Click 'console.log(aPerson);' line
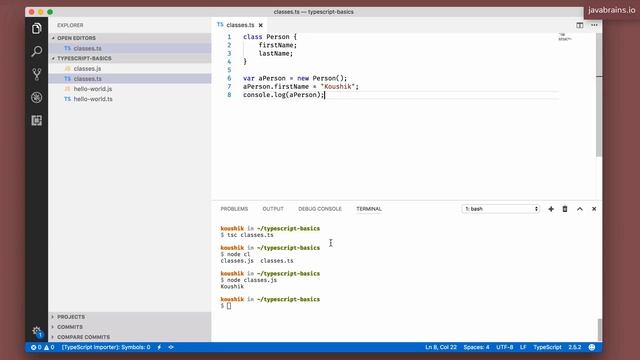This screenshot has width=640, height=360. click(x=283, y=95)
